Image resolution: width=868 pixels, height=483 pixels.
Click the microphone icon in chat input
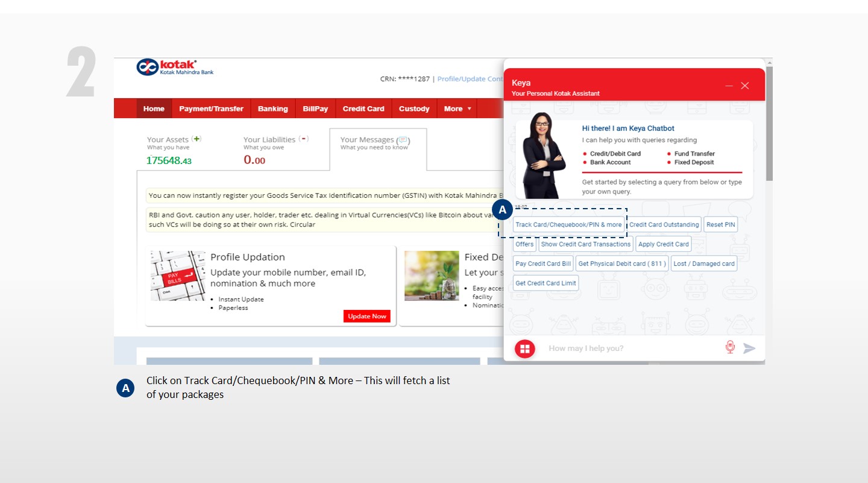point(730,347)
